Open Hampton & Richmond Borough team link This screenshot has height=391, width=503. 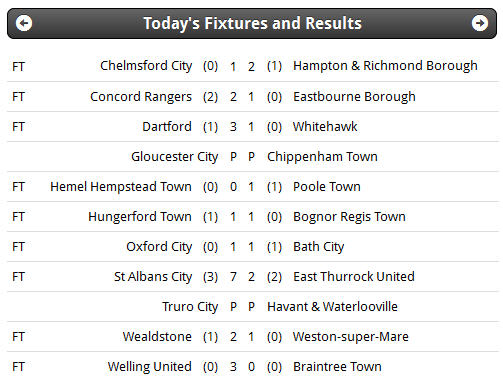[x=385, y=66]
